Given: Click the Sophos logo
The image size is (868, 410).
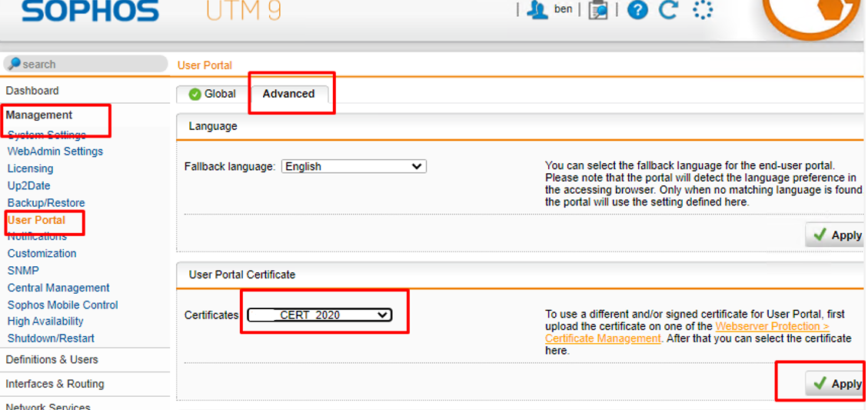Looking at the screenshot, I should pyautogui.click(x=90, y=11).
